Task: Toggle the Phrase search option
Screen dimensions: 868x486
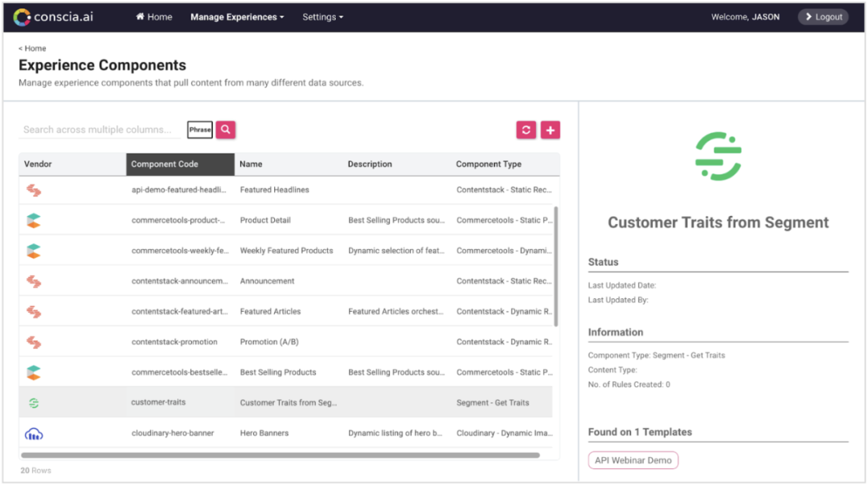Action: coord(200,129)
